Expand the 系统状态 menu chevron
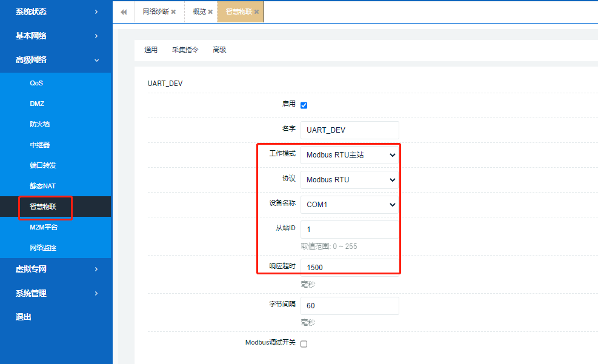Viewport: 598px width, 364px height. click(x=96, y=12)
